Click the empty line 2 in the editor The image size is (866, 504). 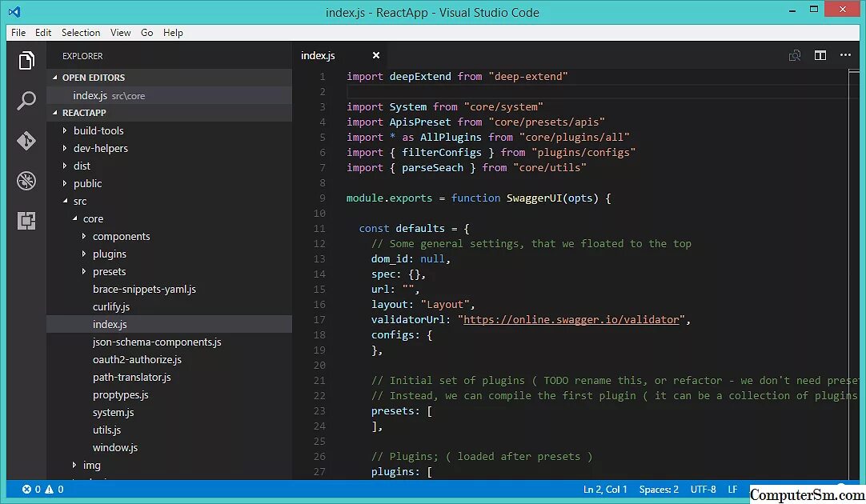[596, 92]
